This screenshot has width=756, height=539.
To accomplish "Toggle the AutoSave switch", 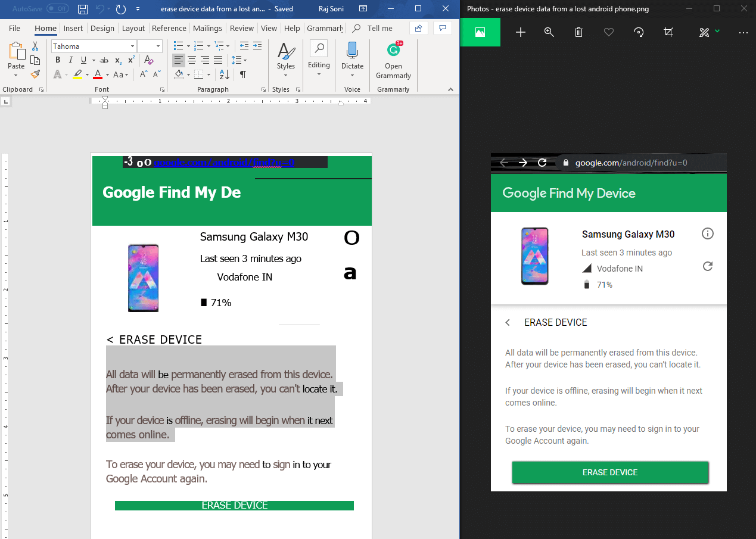I will 57,9.
